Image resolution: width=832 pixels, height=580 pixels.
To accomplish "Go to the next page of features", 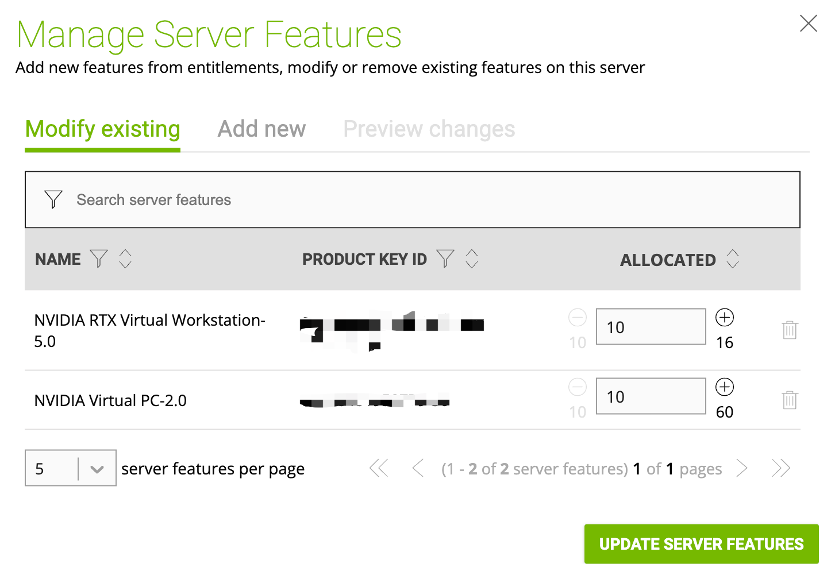I will pyautogui.click(x=742, y=469).
